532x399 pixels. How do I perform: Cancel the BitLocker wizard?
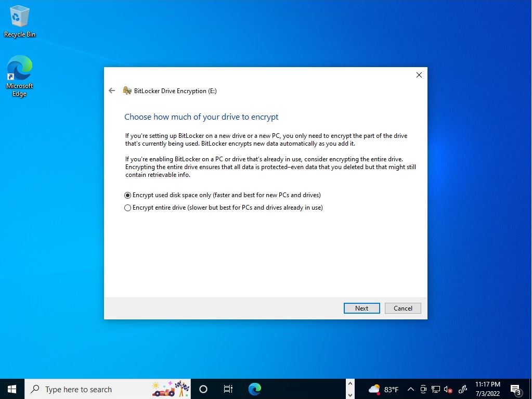click(403, 308)
